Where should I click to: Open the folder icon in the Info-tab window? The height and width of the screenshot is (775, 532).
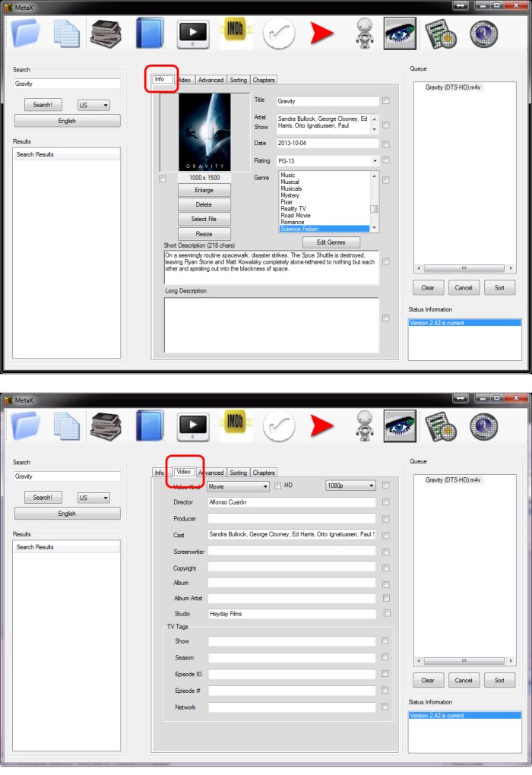(26, 33)
